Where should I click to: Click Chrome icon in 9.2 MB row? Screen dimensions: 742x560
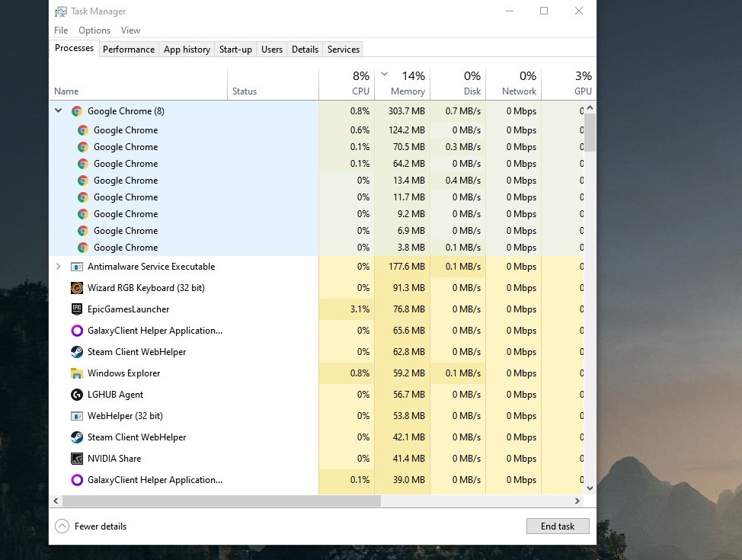tap(83, 214)
